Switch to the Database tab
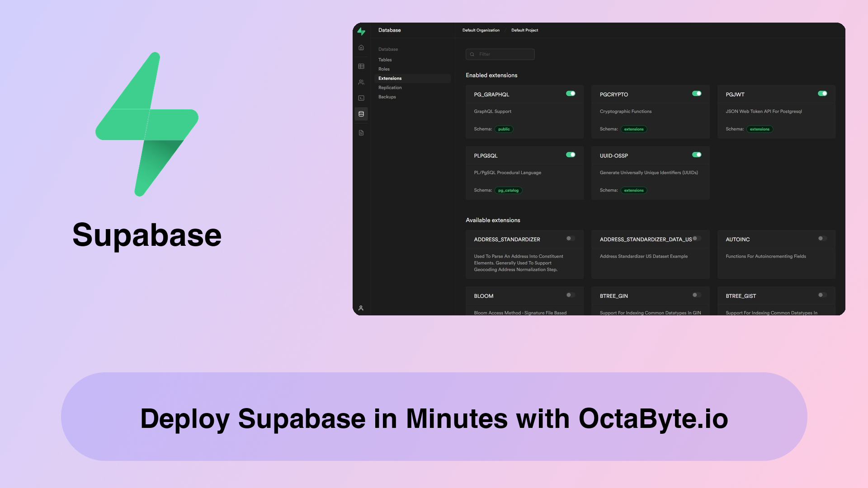868x488 pixels. click(x=387, y=49)
